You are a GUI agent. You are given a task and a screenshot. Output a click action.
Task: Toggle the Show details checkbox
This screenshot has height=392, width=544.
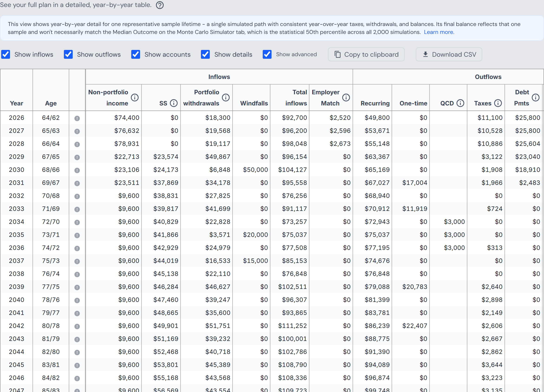point(206,54)
